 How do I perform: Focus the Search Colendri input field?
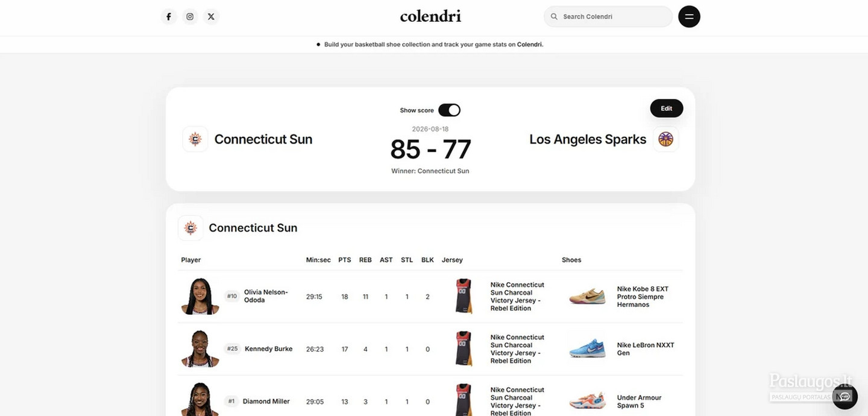click(608, 17)
